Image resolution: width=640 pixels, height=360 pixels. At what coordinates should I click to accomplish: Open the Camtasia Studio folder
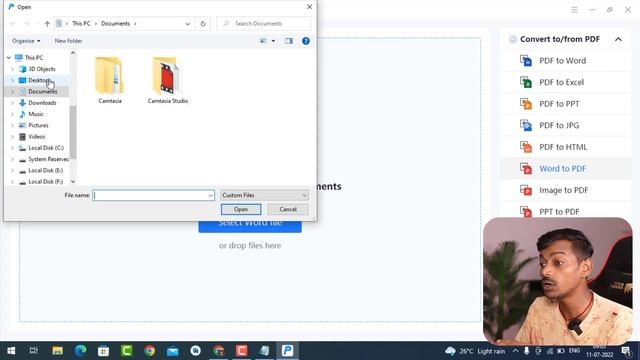tap(167, 80)
